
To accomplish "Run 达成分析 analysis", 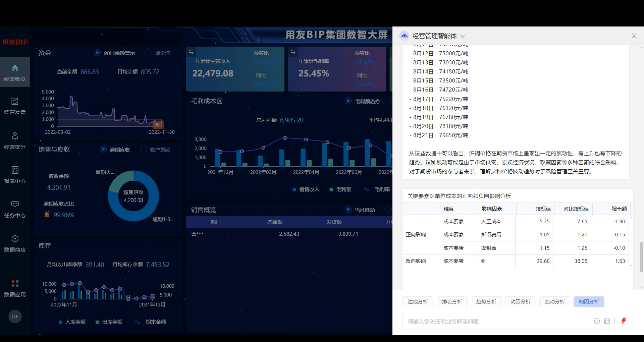I will (x=418, y=301).
